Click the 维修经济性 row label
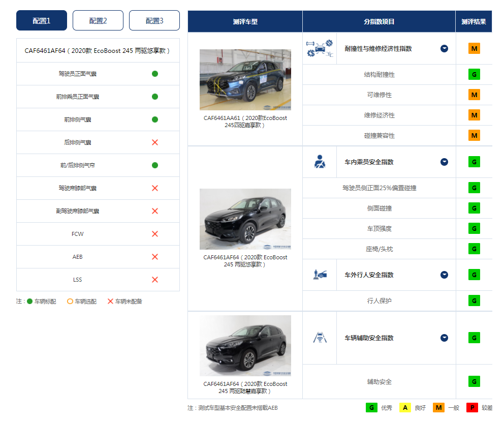The width and height of the screenshot is (504, 421). (380, 115)
